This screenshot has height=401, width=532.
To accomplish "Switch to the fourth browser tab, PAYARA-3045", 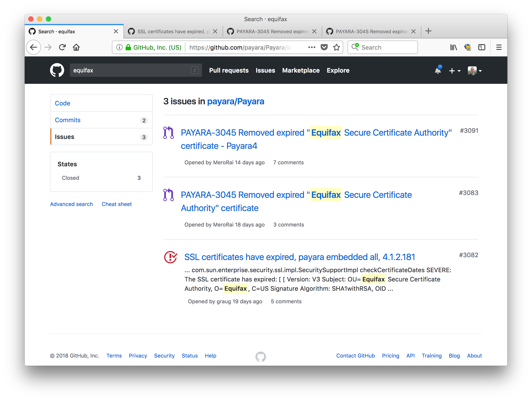I will pos(371,31).
